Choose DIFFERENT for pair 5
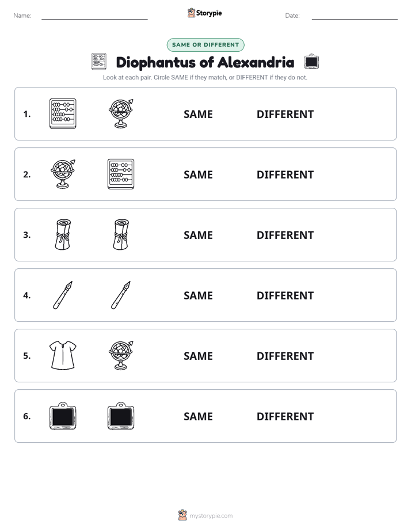The width and height of the screenshot is (411, 532). click(x=285, y=356)
